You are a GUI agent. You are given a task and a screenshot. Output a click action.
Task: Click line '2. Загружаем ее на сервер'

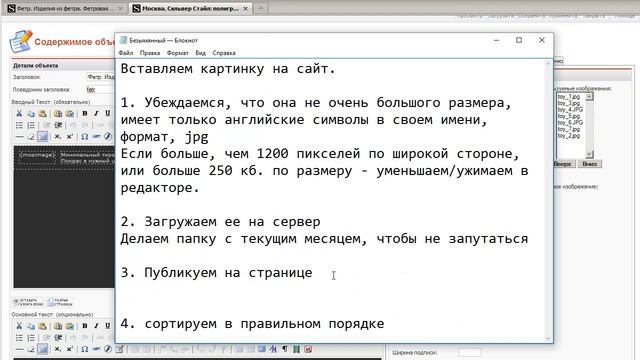220,222
